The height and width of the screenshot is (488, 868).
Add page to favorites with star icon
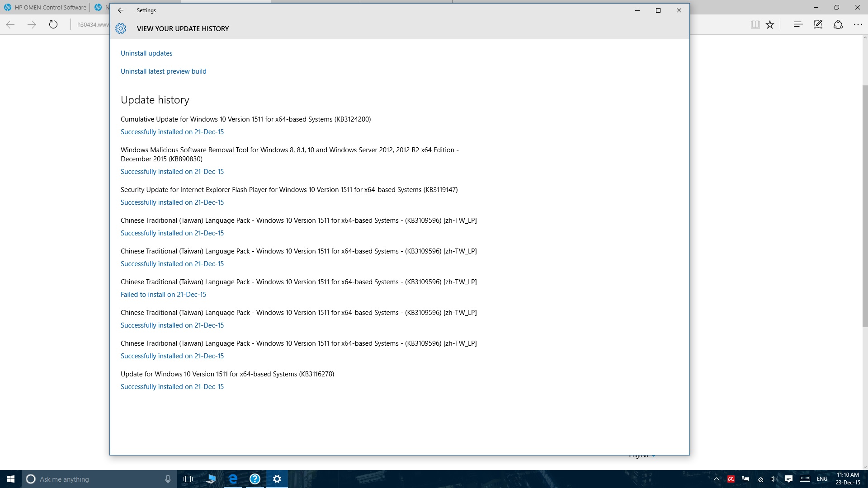(770, 24)
